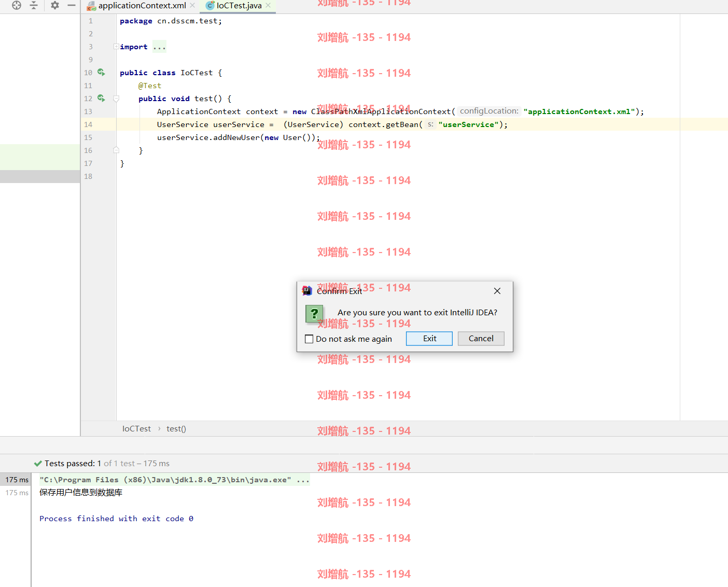The image size is (728, 587).
Task: Click the tests passed green checkmark icon
Action: pos(38,464)
